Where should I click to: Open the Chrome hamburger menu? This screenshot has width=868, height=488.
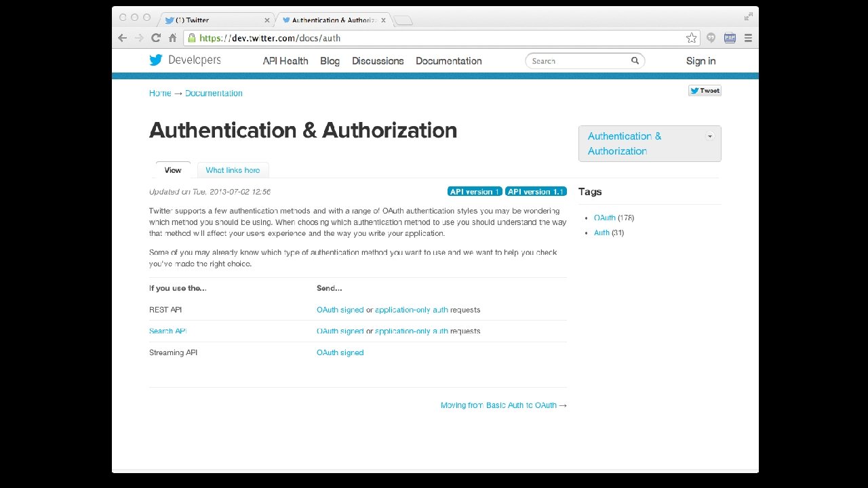(x=748, y=38)
